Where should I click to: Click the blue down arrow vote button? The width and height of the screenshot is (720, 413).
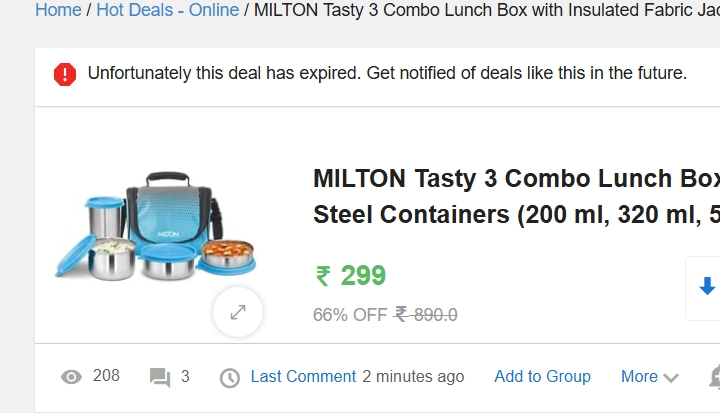[707, 287]
